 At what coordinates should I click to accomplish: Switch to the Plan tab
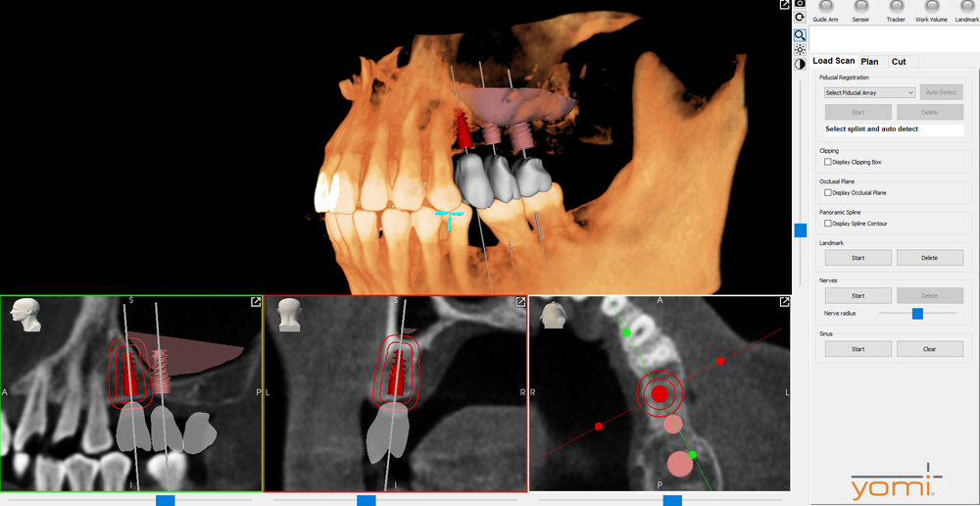pyautogui.click(x=869, y=62)
